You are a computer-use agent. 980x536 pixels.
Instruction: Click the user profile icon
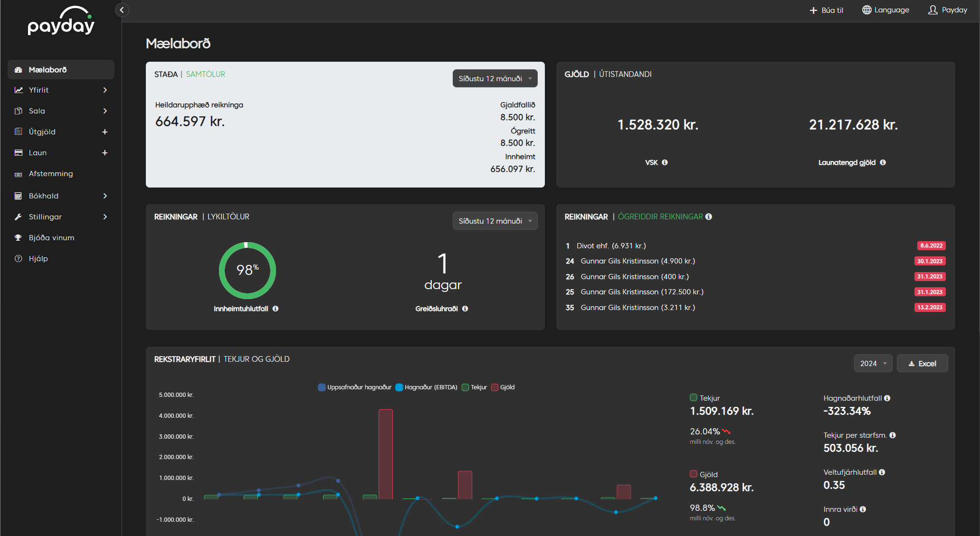pos(933,10)
